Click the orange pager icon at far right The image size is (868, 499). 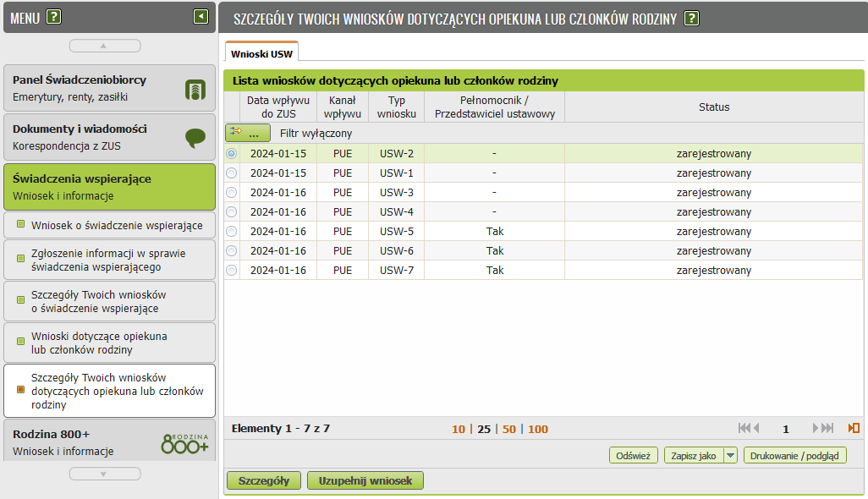pos(854,428)
